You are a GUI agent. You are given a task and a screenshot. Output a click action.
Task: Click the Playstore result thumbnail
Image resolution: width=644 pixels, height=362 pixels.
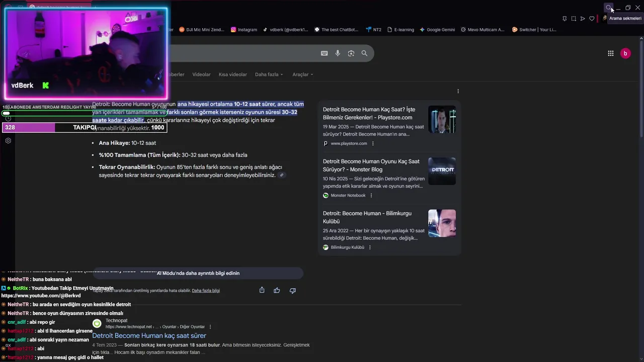point(442,119)
